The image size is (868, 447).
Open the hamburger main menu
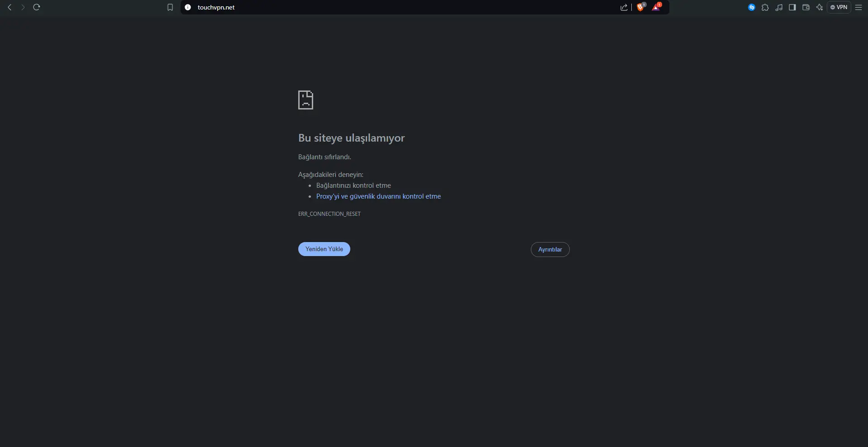coord(858,7)
